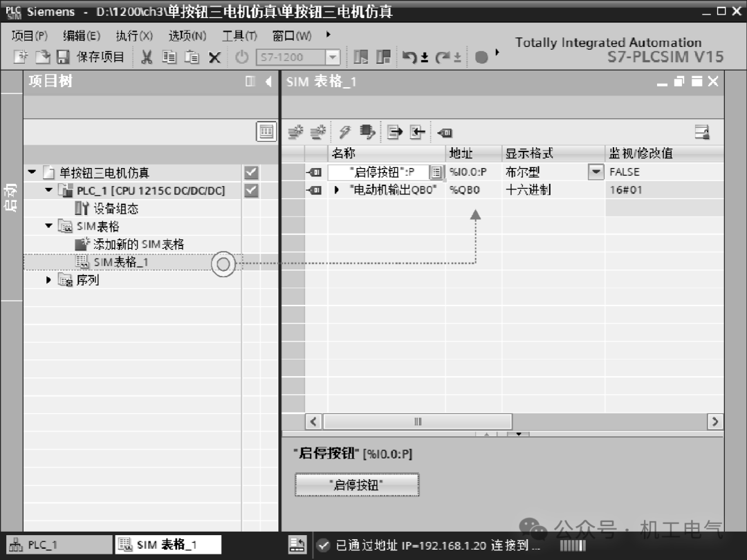Click the load project tags icon
Image resolution: width=747 pixels, height=560 pixels.
pos(367,132)
